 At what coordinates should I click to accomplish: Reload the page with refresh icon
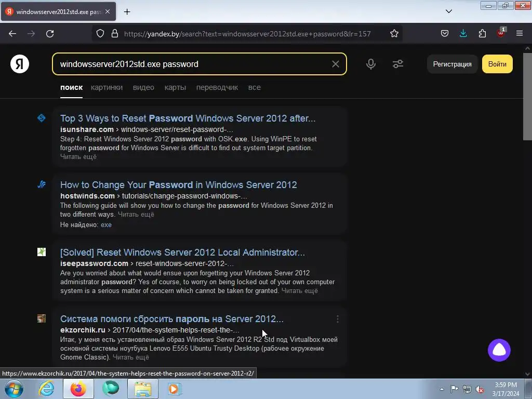(50, 34)
